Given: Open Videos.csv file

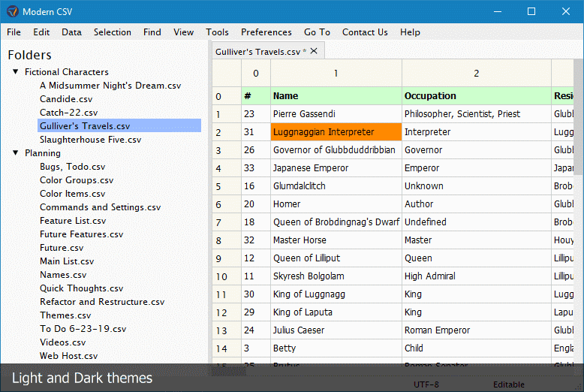Looking at the screenshot, I should point(62,342).
